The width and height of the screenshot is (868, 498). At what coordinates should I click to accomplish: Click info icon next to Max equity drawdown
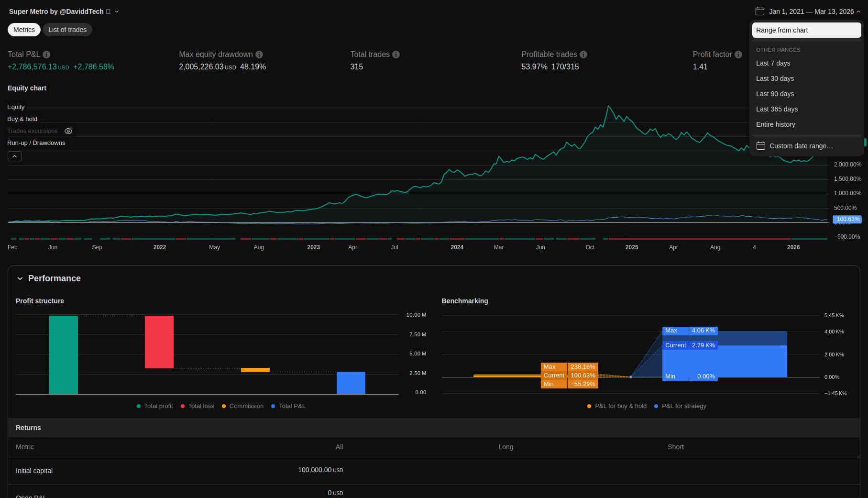[259, 55]
